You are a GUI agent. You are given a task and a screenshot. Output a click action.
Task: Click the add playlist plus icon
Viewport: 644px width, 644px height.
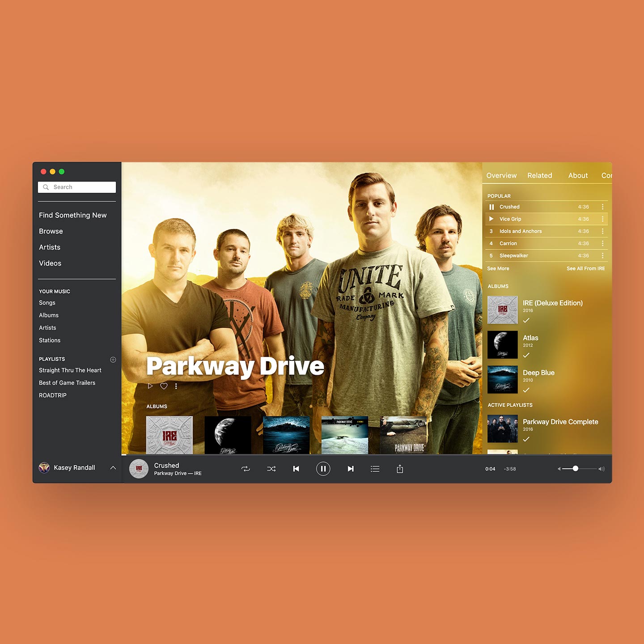113,360
